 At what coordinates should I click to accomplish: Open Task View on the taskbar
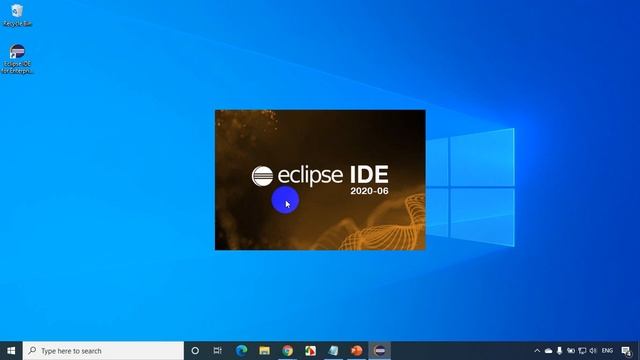(218, 351)
